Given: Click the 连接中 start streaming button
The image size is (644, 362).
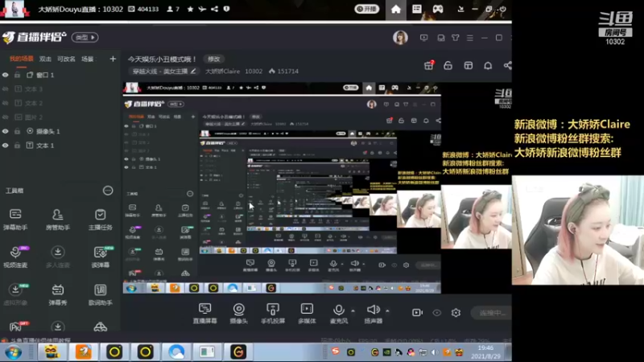Looking at the screenshot, I should (491, 313).
